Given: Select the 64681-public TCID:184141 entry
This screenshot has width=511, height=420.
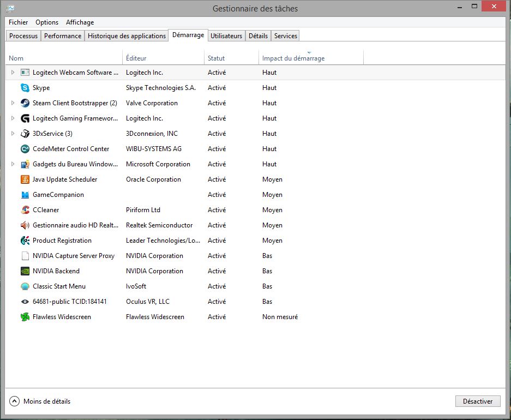Looking at the screenshot, I should [x=70, y=302].
